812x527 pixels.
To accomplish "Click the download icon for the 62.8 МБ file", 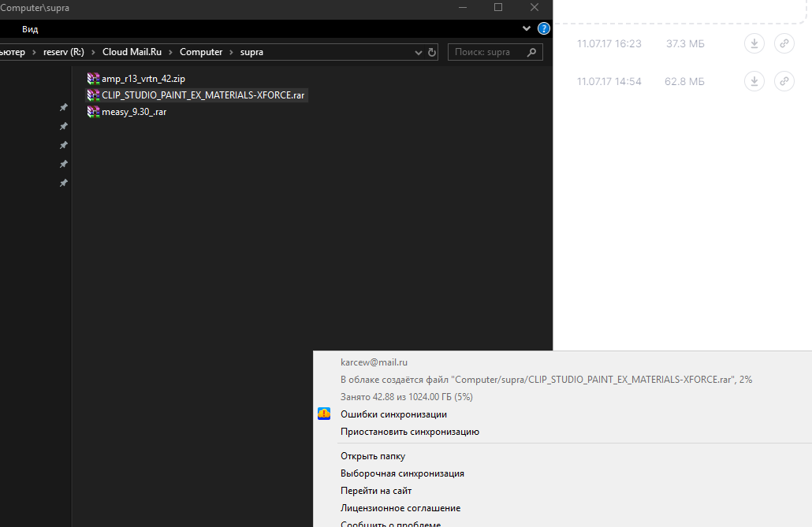I will 754,81.
